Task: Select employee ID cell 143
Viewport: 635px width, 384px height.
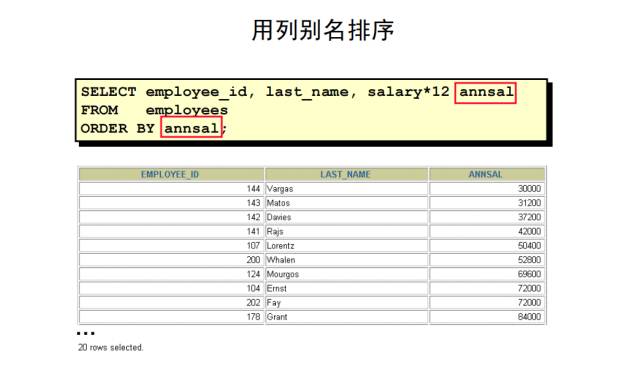Action: click(x=171, y=203)
